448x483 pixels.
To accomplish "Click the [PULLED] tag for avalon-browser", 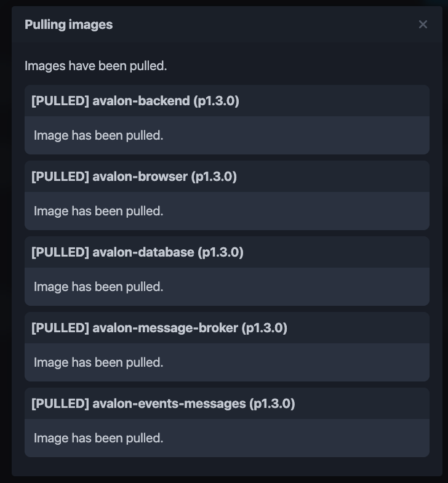I will tap(60, 177).
